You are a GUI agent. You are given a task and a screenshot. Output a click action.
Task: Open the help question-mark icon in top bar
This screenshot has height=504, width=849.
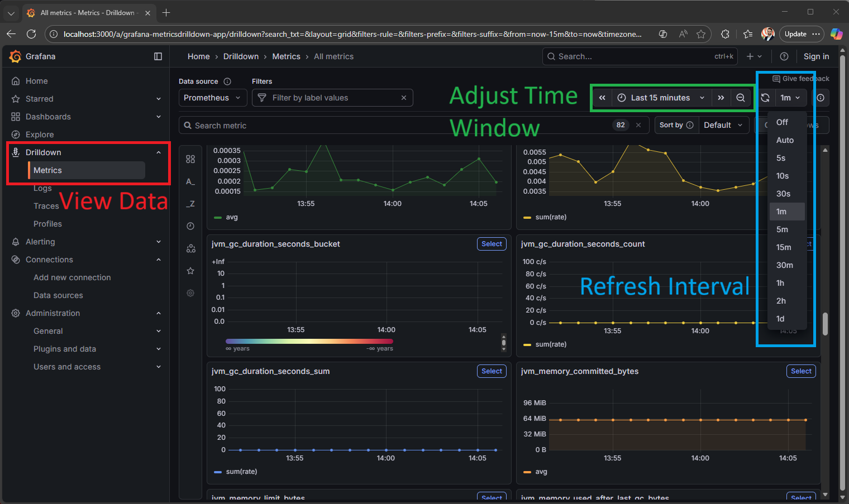tap(784, 56)
